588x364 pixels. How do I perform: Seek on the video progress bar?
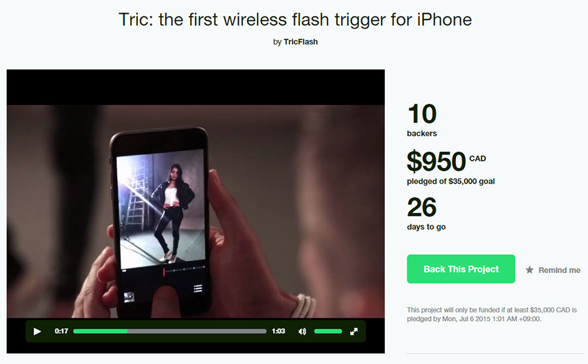click(170, 331)
